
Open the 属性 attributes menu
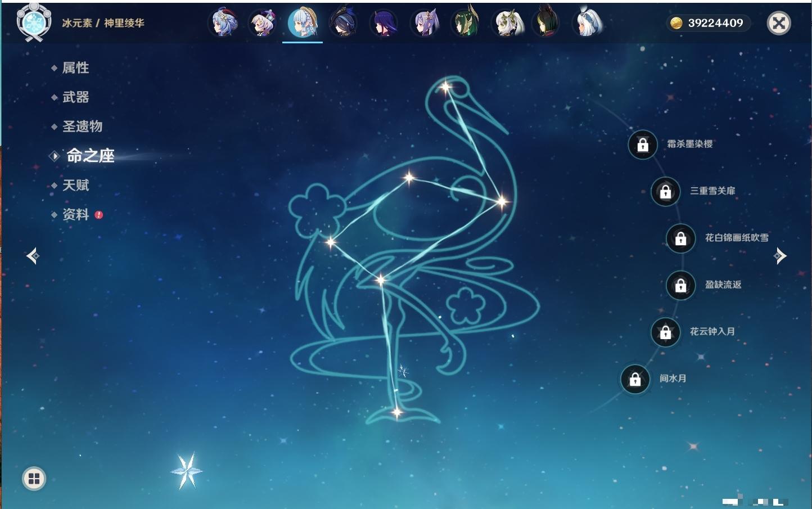(x=75, y=68)
